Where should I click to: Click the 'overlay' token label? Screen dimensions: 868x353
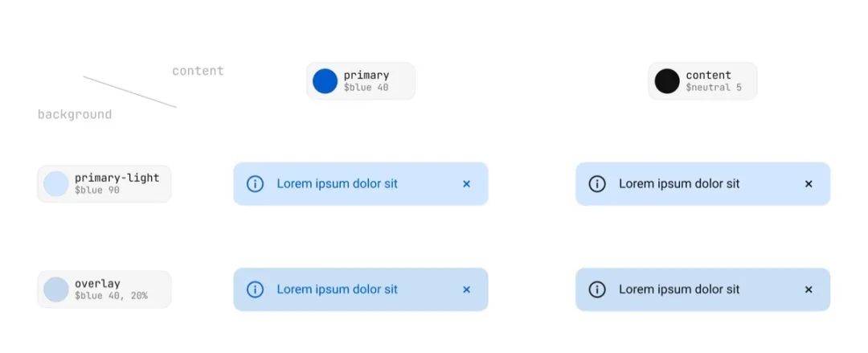[x=97, y=283]
